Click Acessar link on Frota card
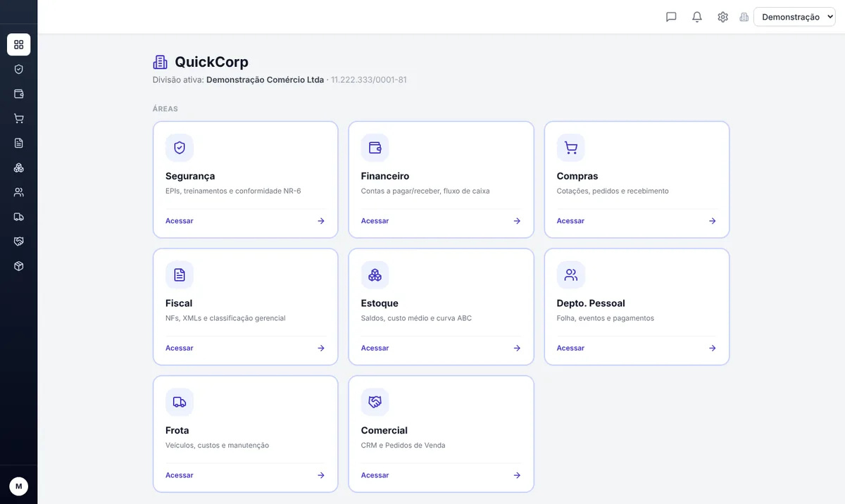 [179, 475]
